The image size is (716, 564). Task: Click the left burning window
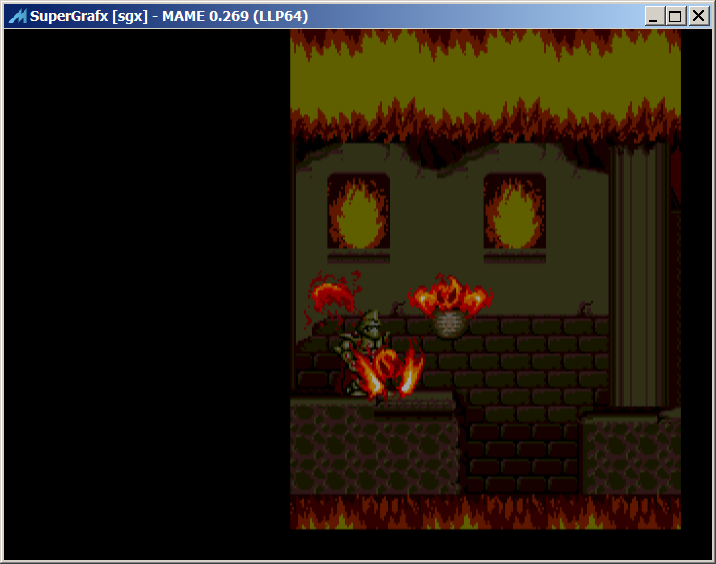(x=358, y=211)
